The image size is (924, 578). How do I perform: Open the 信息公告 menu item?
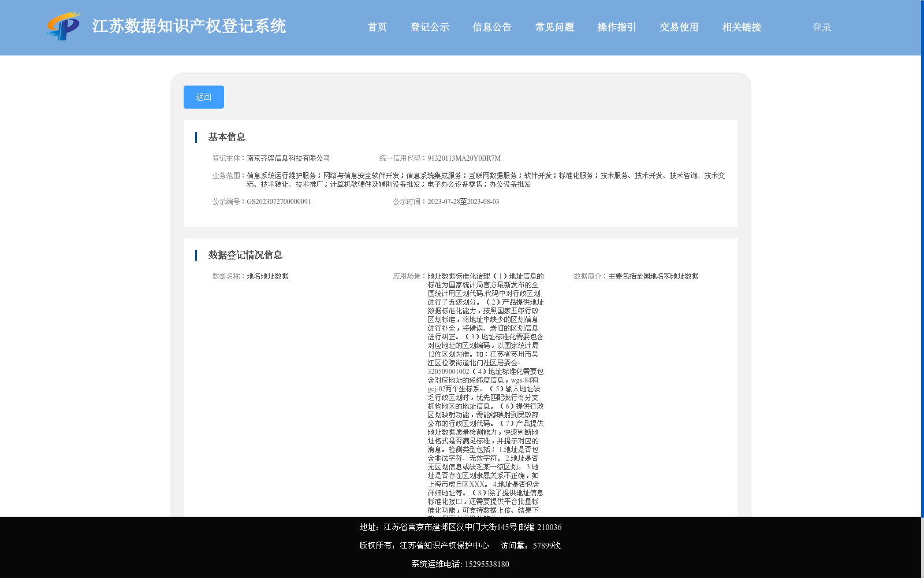pos(492,27)
